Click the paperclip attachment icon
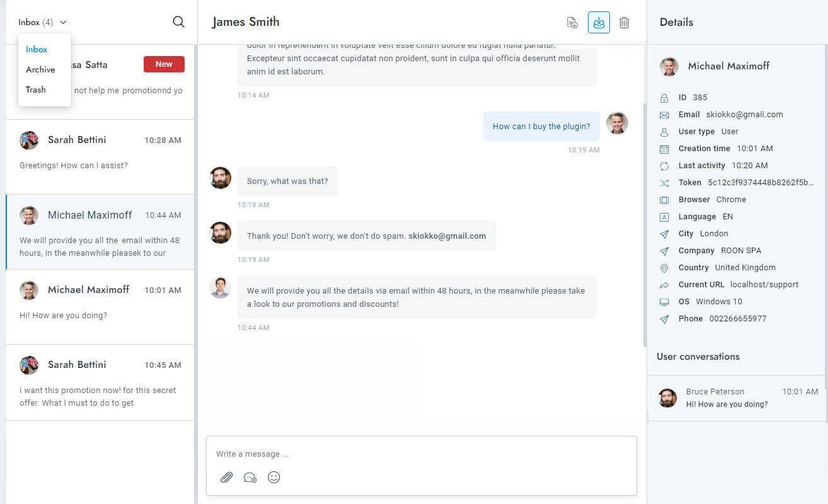Image resolution: width=828 pixels, height=504 pixels. coord(226,478)
